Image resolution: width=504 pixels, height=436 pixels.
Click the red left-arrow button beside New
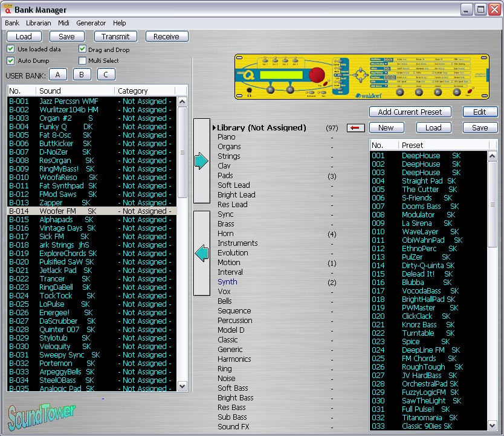pyautogui.click(x=355, y=127)
